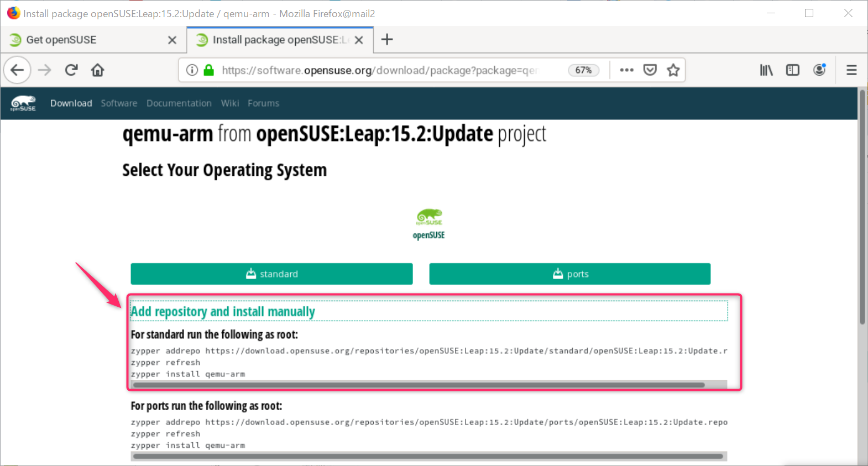Image resolution: width=868 pixels, height=466 pixels.
Task: Show site information icon in address bar
Action: coord(192,70)
